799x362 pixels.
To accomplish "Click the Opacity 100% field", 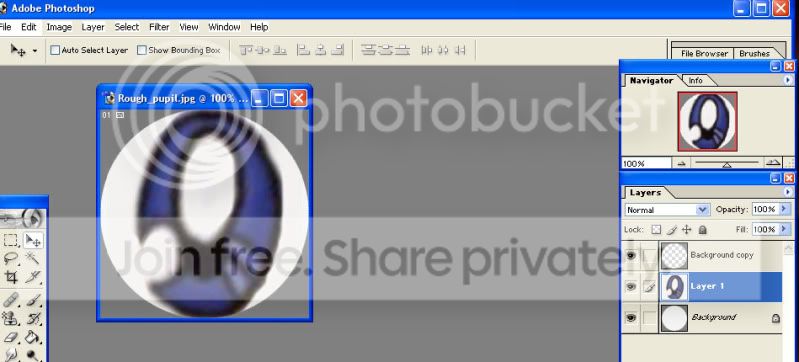I will [764, 209].
